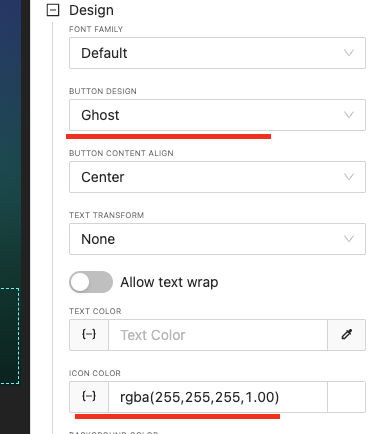This screenshot has width=380, height=434.
Task: Click the Allow text wrap label
Action: tap(169, 282)
